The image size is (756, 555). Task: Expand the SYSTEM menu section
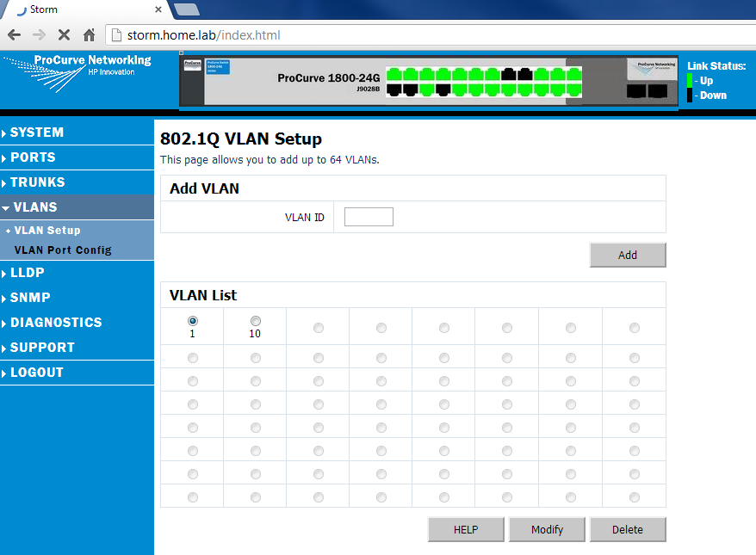(37, 133)
